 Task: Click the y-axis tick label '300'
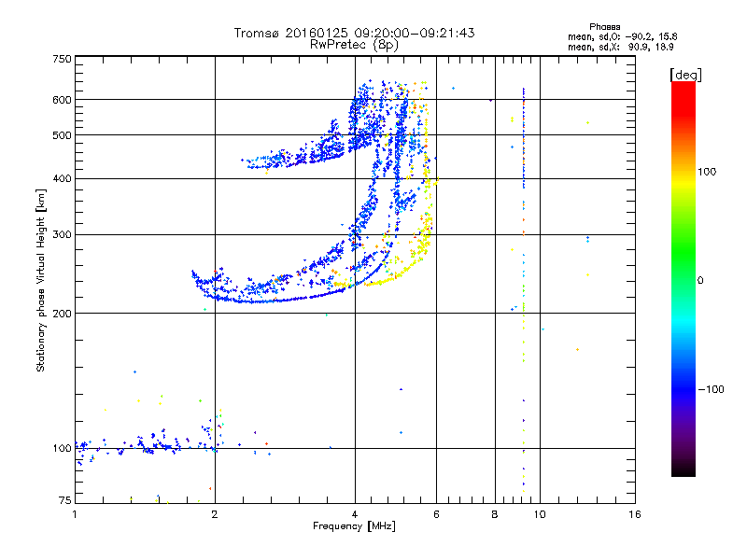[x=62, y=235]
